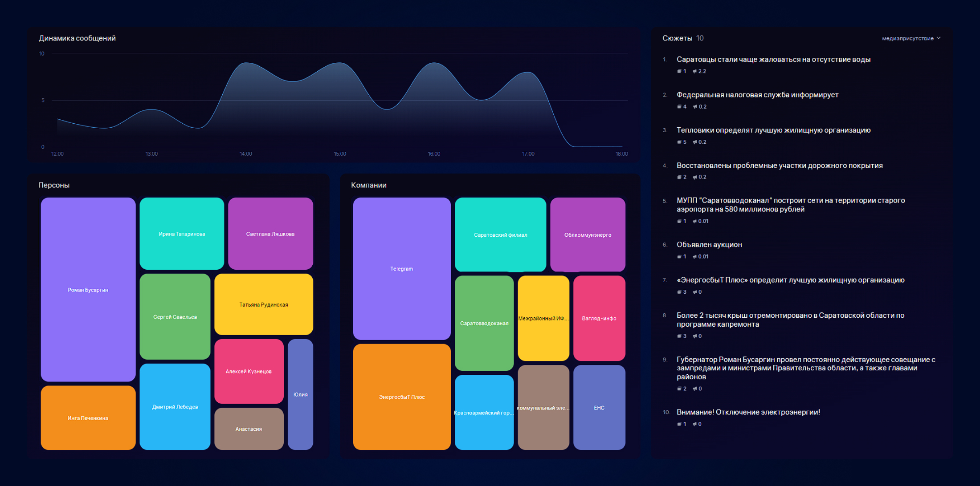Click megaphone icon under «ЭнергосбыТ Плюс» определит story
The image size is (980, 486).
[x=694, y=292]
